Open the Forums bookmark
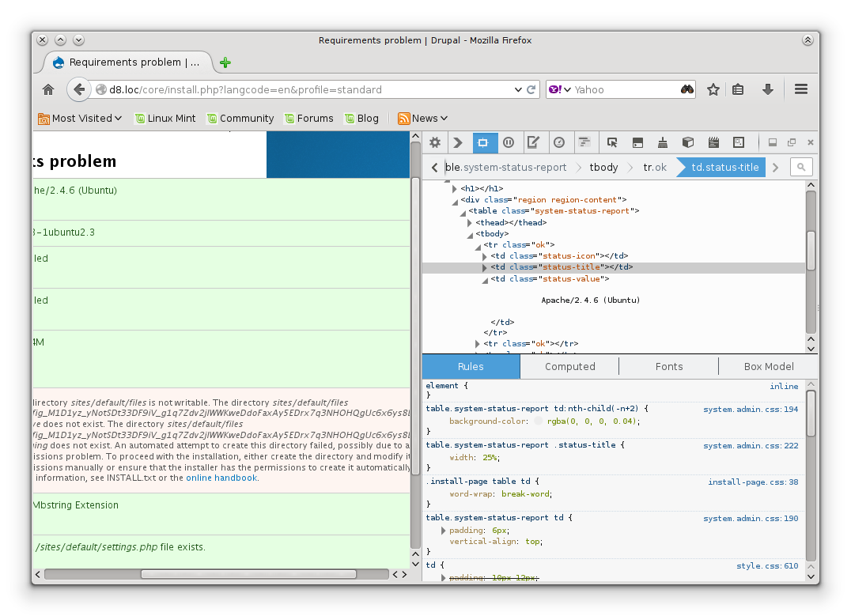851x616 pixels. [308, 119]
